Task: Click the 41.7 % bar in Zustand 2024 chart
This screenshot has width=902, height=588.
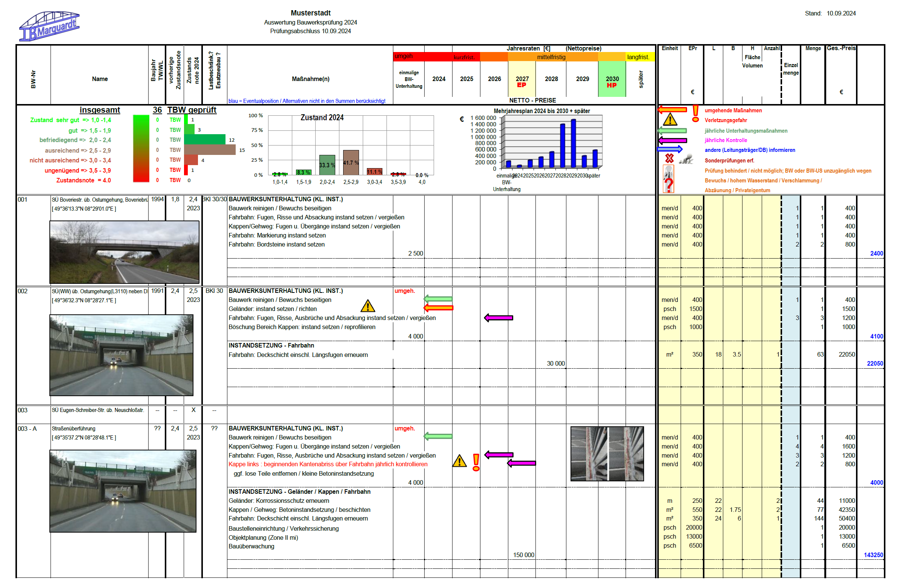Action: click(x=351, y=162)
